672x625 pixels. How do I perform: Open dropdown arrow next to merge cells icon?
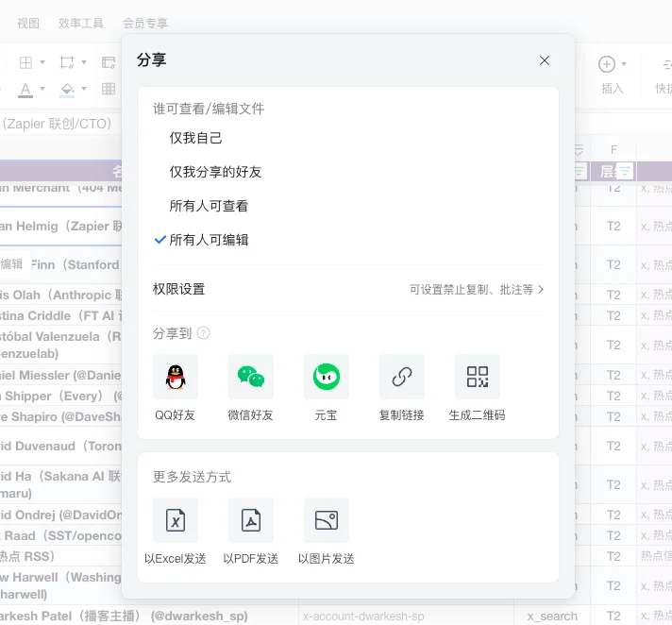tap(84, 62)
